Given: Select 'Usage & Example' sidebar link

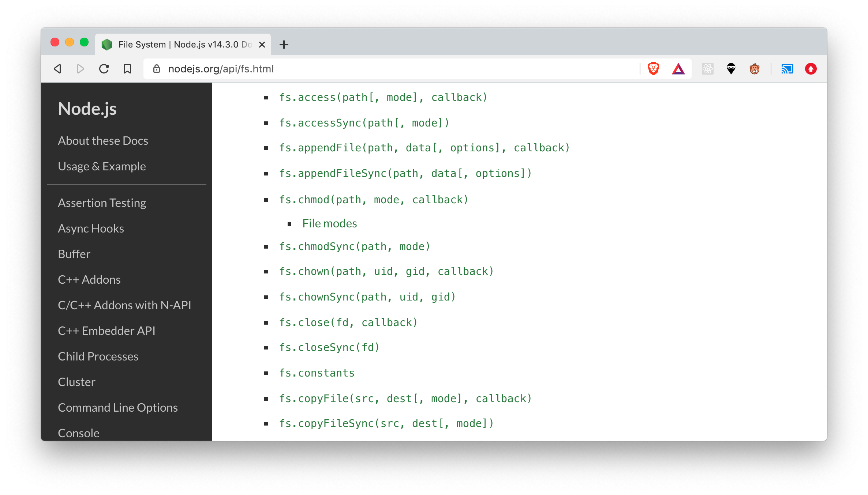Looking at the screenshot, I should point(101,166).
